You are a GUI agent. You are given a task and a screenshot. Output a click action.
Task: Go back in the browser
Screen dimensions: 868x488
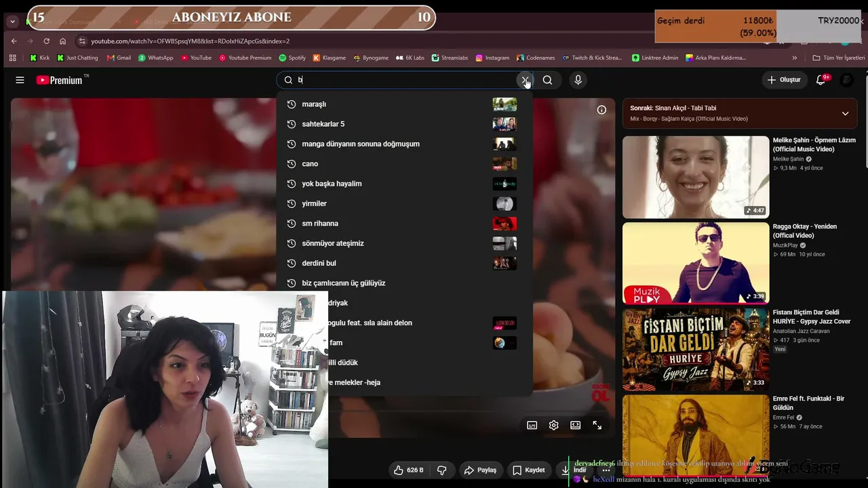pyautogui.click(x=14, y=41)
